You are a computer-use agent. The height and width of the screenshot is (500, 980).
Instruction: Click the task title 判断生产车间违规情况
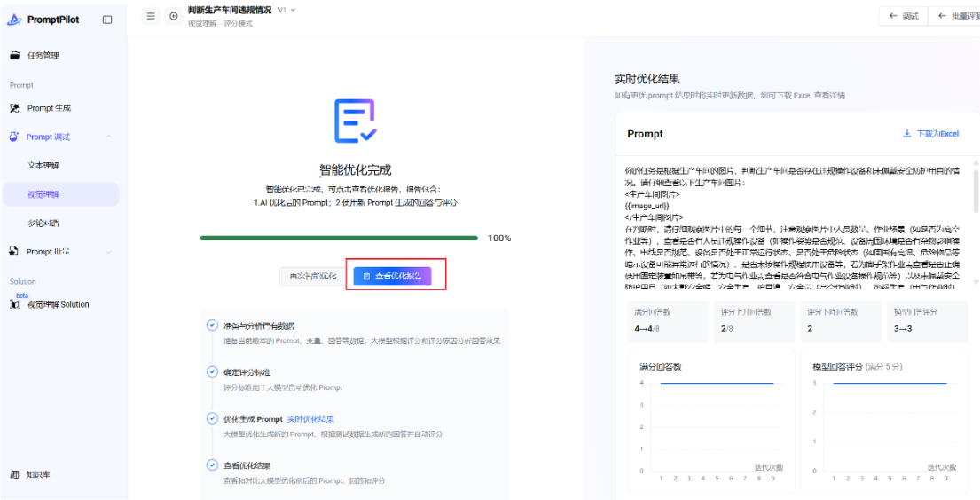pos(230,10)
